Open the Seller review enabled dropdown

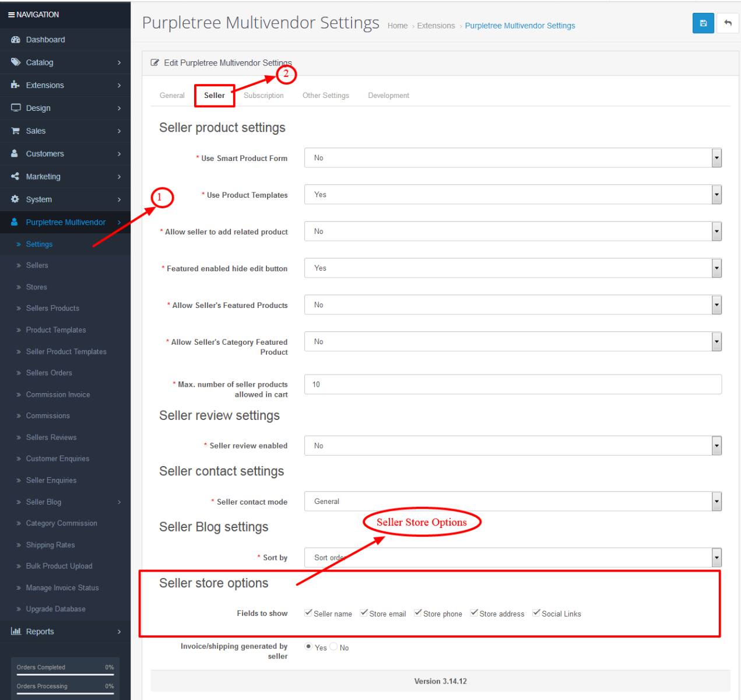(513, 446)
